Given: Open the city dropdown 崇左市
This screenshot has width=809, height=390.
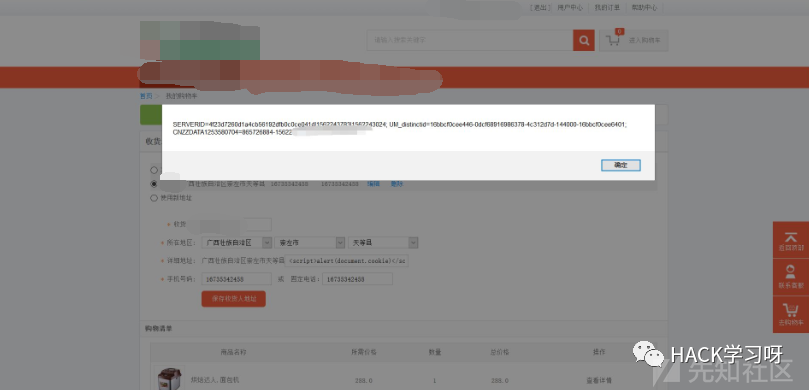Looking at the screenshot, I should point(310,242).
